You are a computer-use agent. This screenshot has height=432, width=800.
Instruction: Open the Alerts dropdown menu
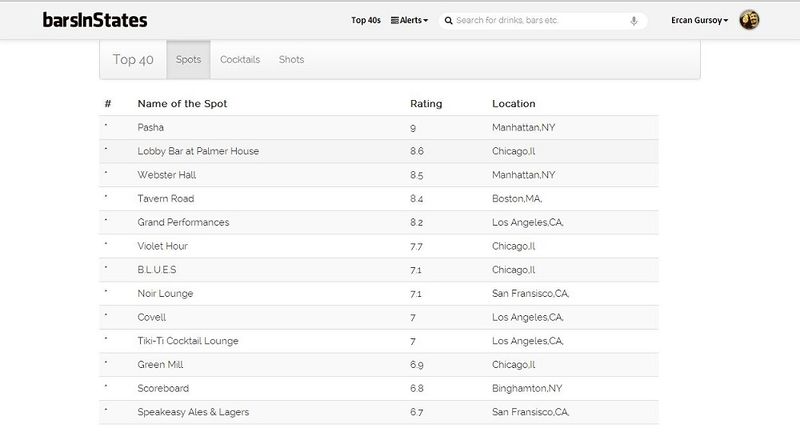[x=409, y=20]
